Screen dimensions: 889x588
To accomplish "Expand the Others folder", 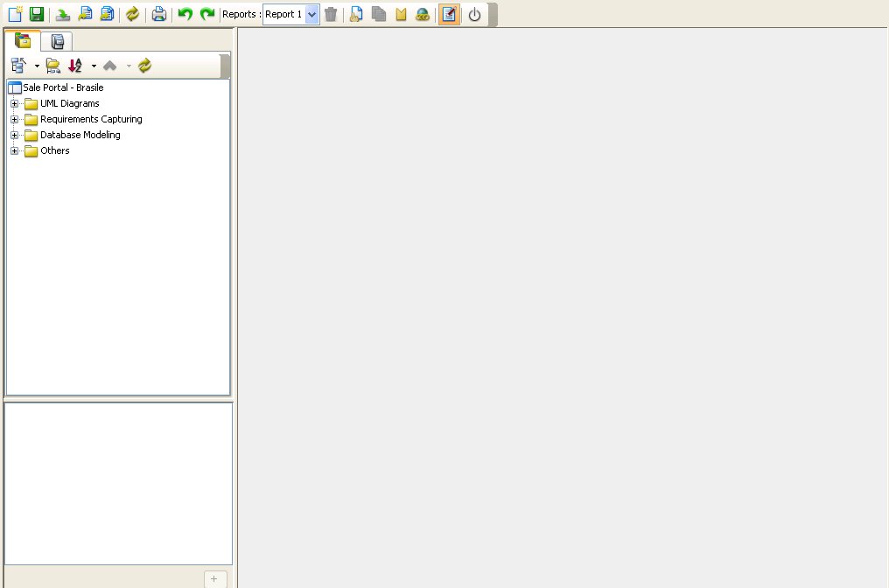I will [15, 150].
